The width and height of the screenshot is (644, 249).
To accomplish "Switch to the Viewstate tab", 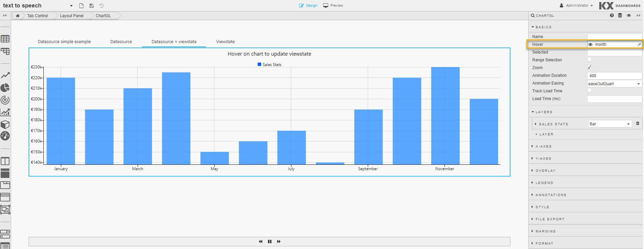I will [225, 42].
